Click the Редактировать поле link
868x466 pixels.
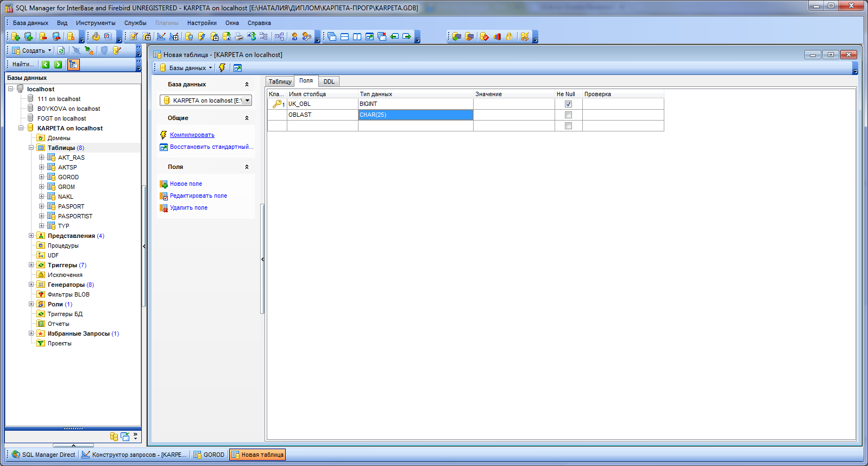(198, 196)
